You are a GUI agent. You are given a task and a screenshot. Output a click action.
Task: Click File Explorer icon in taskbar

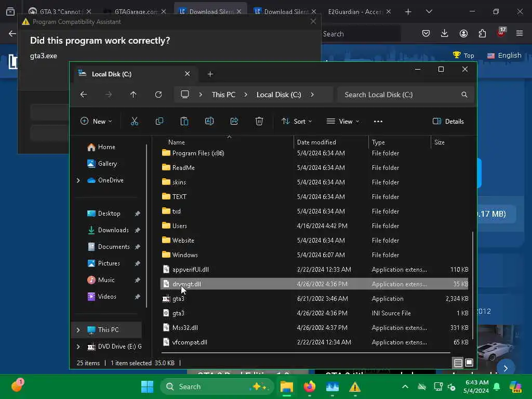coord(287,387)
